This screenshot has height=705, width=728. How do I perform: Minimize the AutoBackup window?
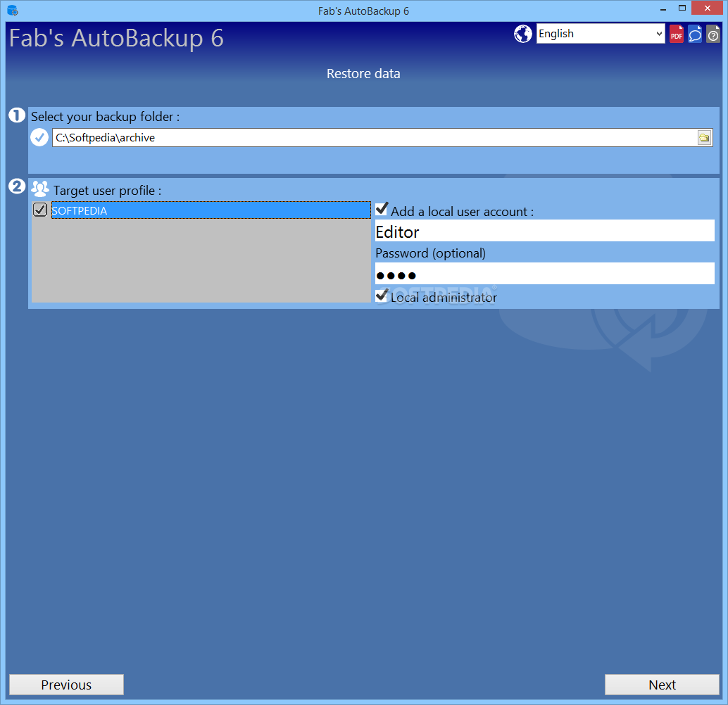pyautogui.click(x=663, y=9)
